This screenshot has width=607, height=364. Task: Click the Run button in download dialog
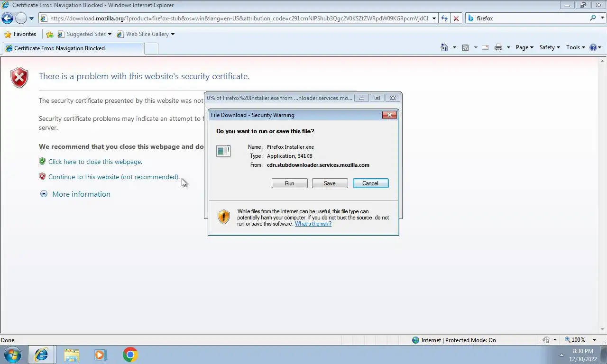click(x=290, y=183)
